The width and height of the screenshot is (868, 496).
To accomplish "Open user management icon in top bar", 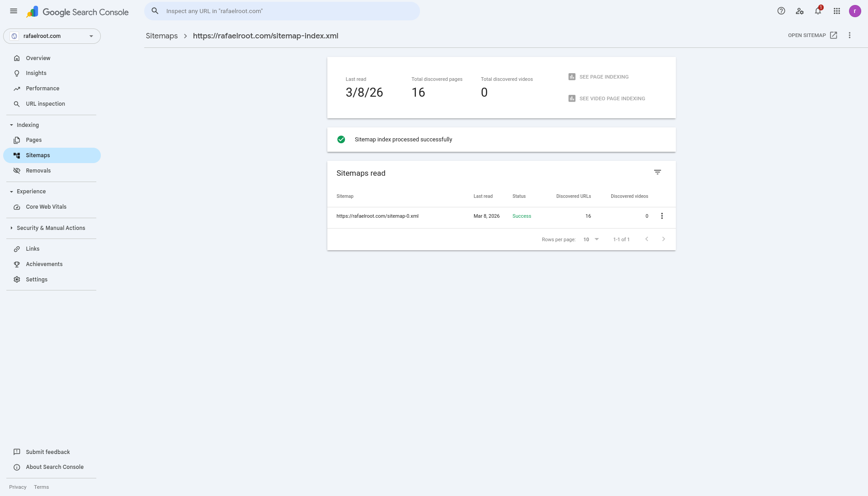I will pyautogui.click(x=799, y=11).
